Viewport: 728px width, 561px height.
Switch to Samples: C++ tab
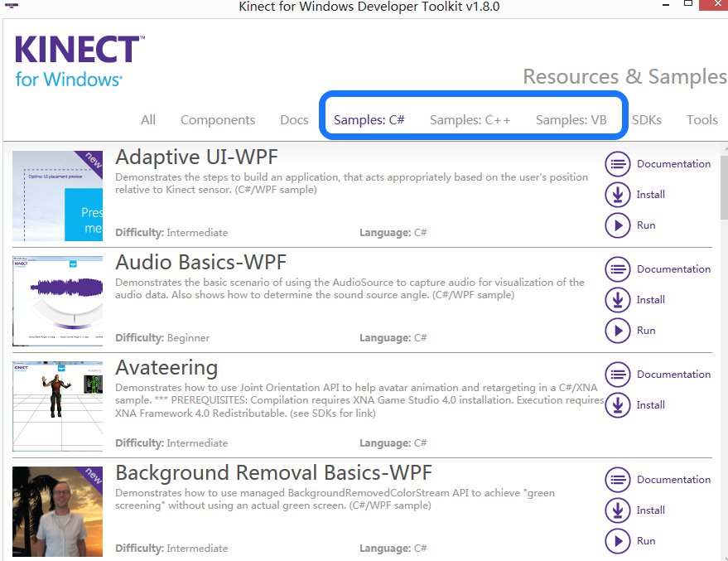(x=470, y=120)
